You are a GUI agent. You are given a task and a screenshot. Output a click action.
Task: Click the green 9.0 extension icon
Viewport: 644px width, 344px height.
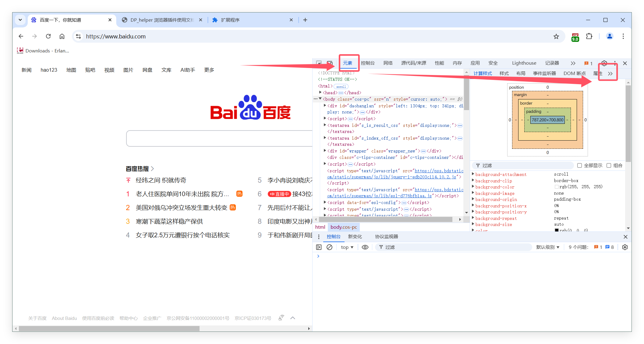(x=575, y=37)
